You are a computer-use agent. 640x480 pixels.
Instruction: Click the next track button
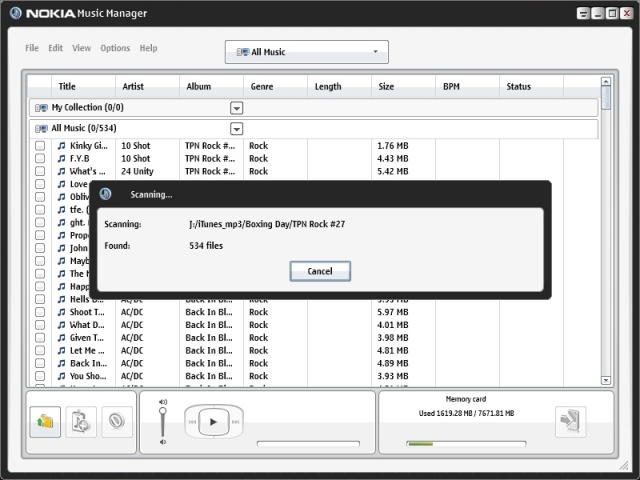click(x=236, y=422)
